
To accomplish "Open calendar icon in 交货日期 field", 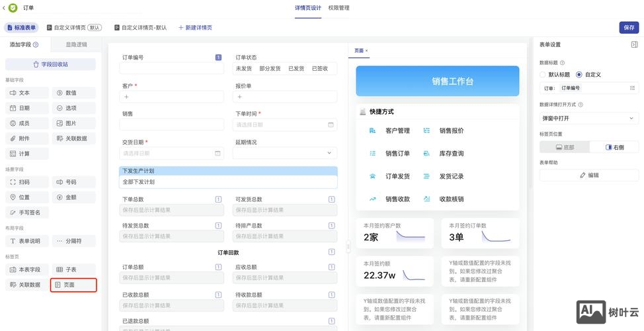I will tap(218, 153).
